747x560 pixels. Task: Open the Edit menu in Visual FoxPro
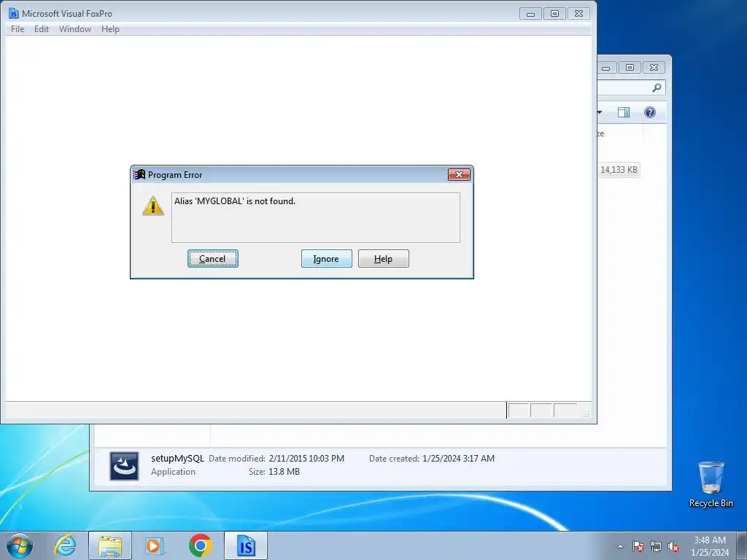tap(42, 29)
